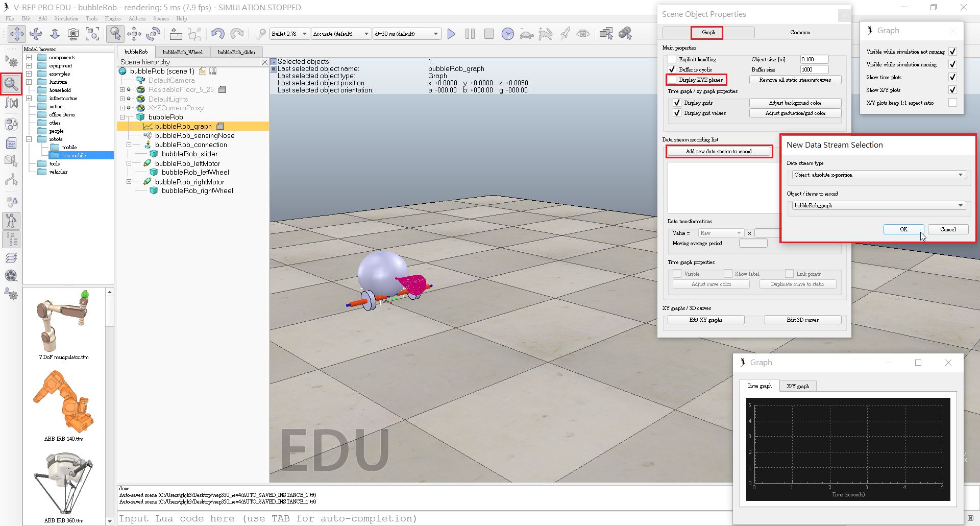The image size is (980, 526).
Task: Open Bullet 2.78 physics engine dropdown
Action: 289,34
